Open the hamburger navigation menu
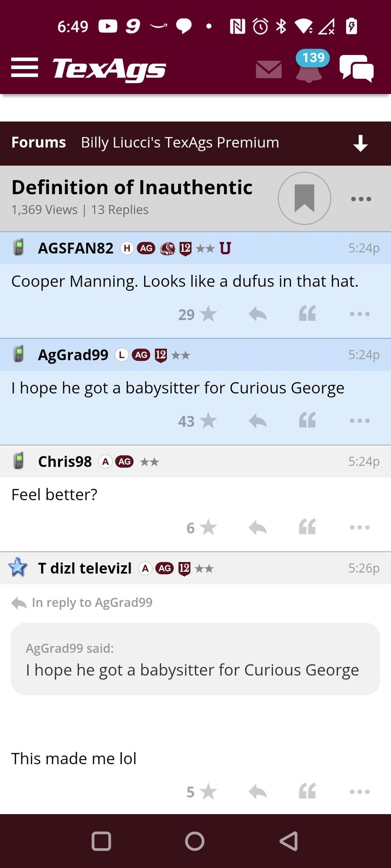Screen dimensions: 391x868 (x=25, y=68)
